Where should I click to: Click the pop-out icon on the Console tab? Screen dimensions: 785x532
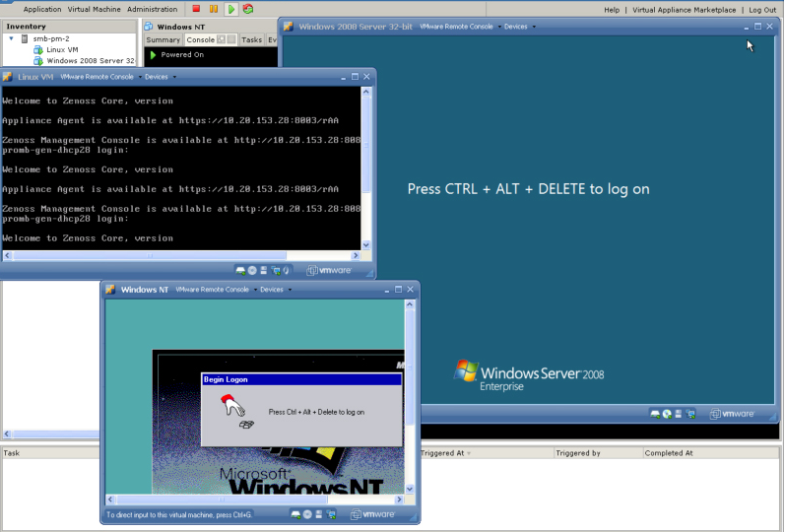pyautogui.click(x=221, y=39)
